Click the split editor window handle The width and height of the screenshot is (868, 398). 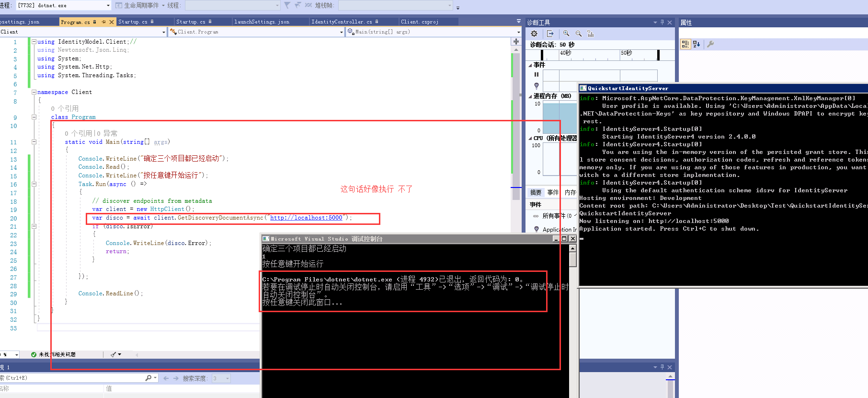click(x=516, y=42)
